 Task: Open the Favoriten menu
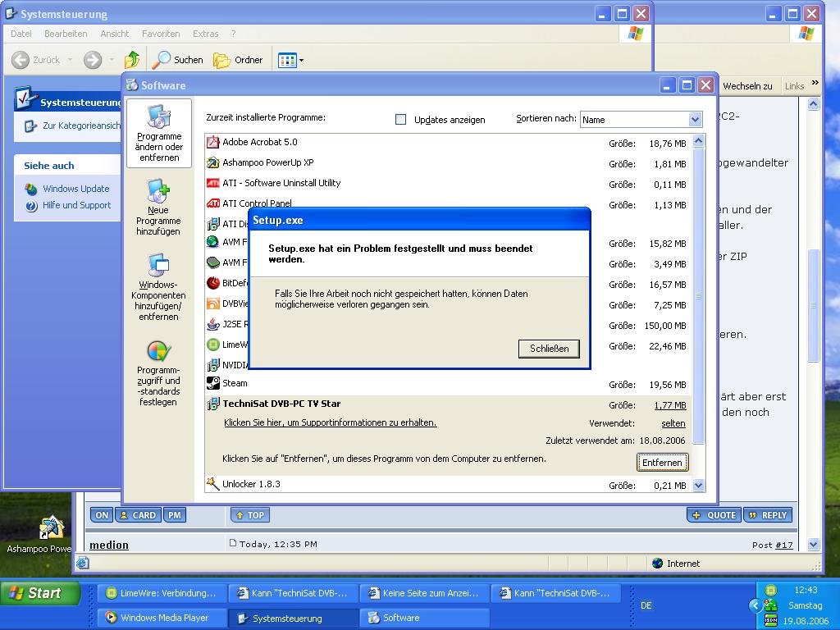[x=161, y=34]
